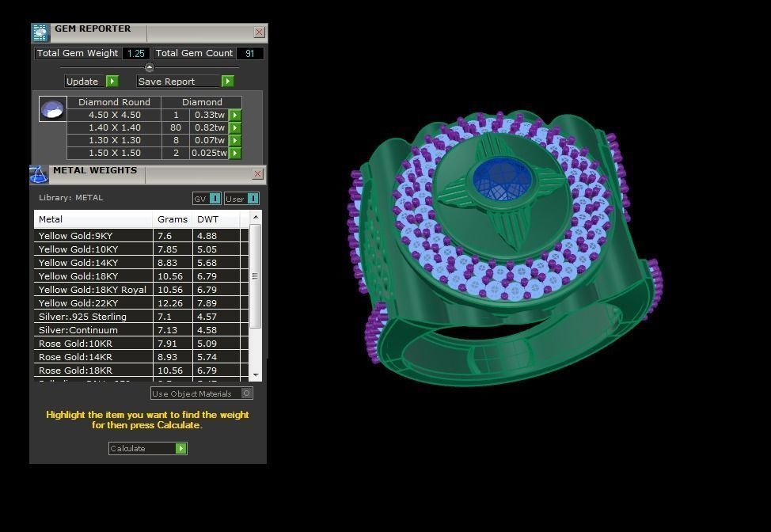Click the Metal Weights flask icon
This screenshot has height=532, width=771.
[39, 174]
